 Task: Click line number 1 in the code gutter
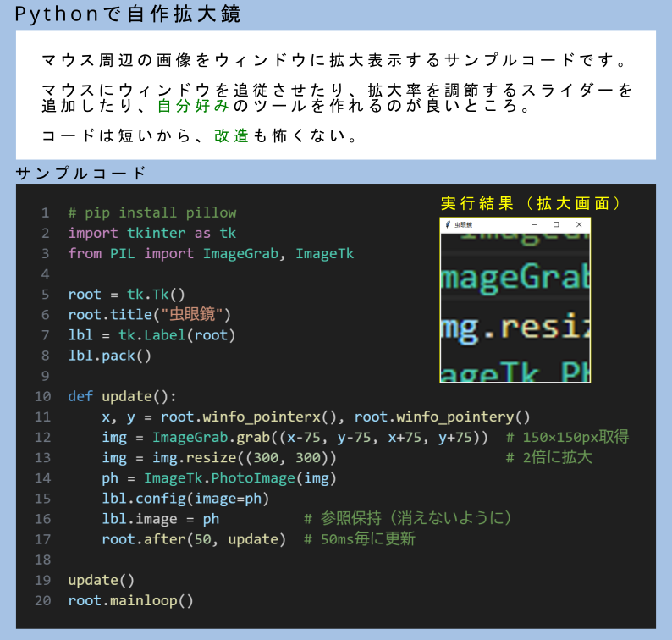click(46, 212)
